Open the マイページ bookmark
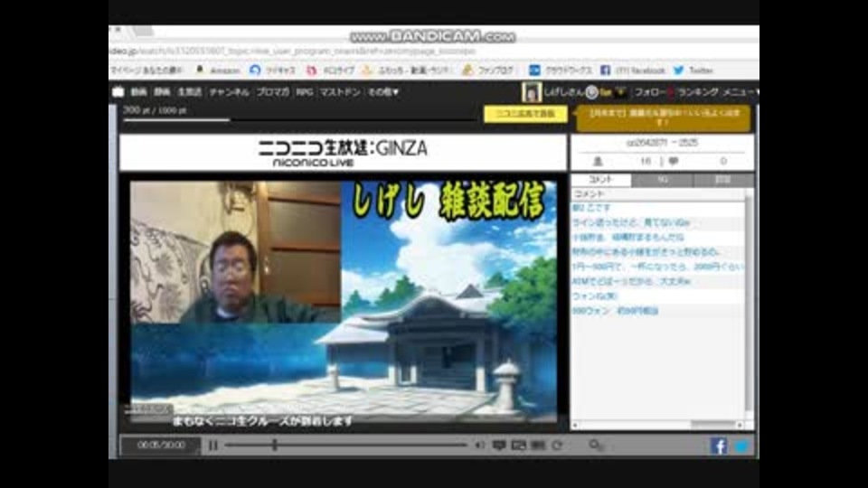The image size is (868, 488). pyautogui.click(x=146, y=70)
